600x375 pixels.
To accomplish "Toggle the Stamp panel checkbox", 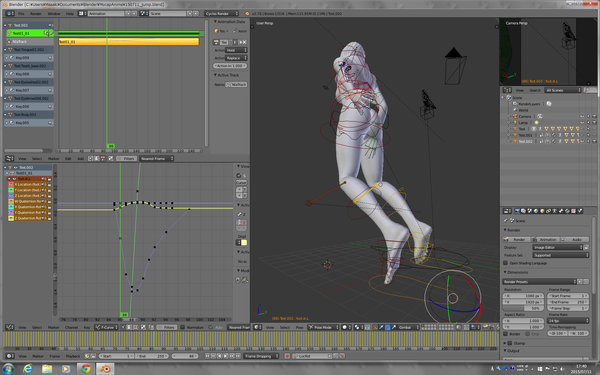I will [x=510, y=343].
